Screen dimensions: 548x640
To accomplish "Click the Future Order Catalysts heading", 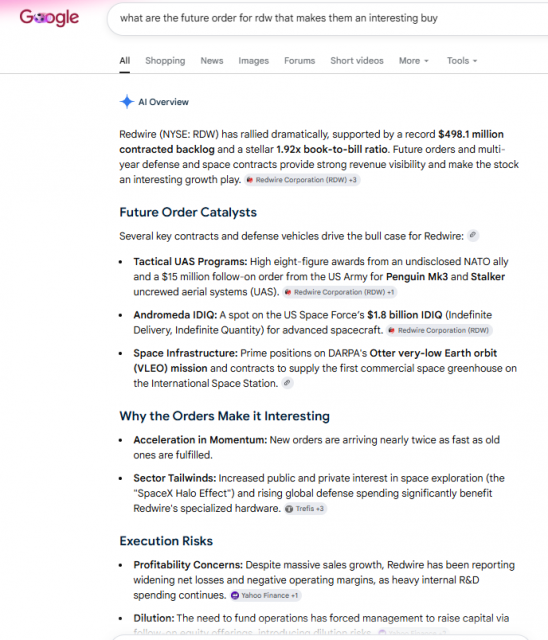I will point(188,212).
